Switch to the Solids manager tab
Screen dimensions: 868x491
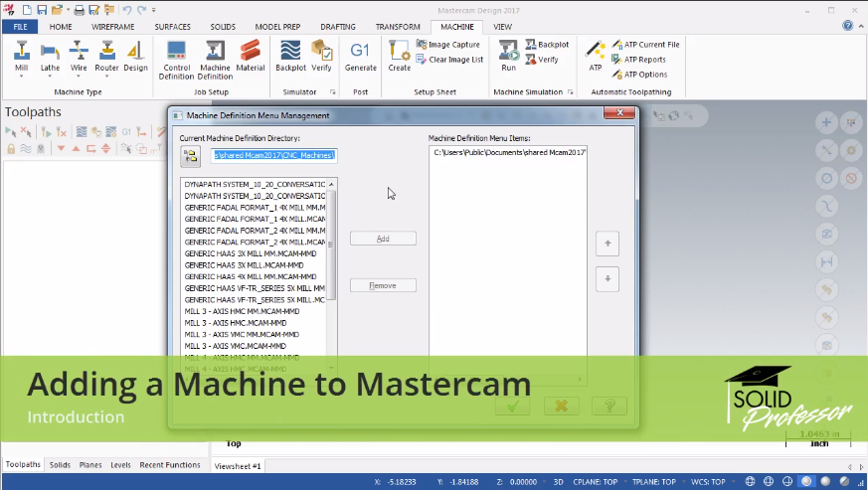pyautogui.click(x=60, y=465)
